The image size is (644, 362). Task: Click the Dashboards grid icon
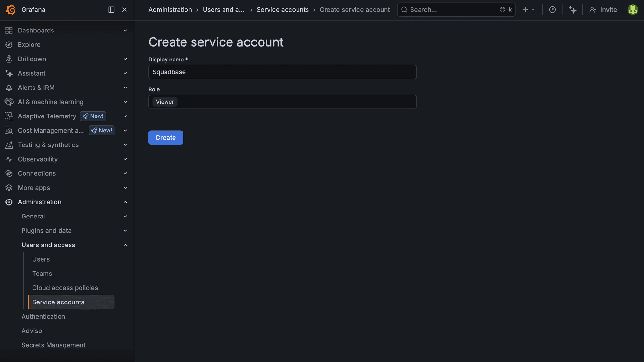[9, 30]
